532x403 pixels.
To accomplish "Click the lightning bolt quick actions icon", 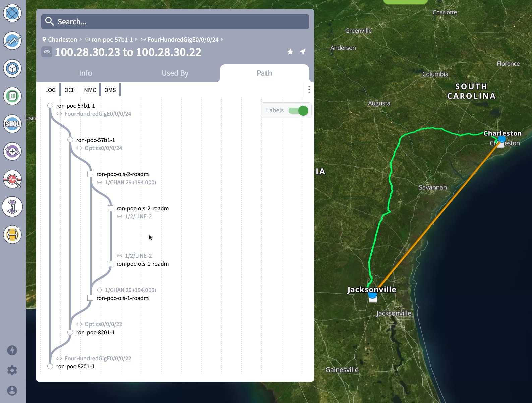I will [12, 350].
